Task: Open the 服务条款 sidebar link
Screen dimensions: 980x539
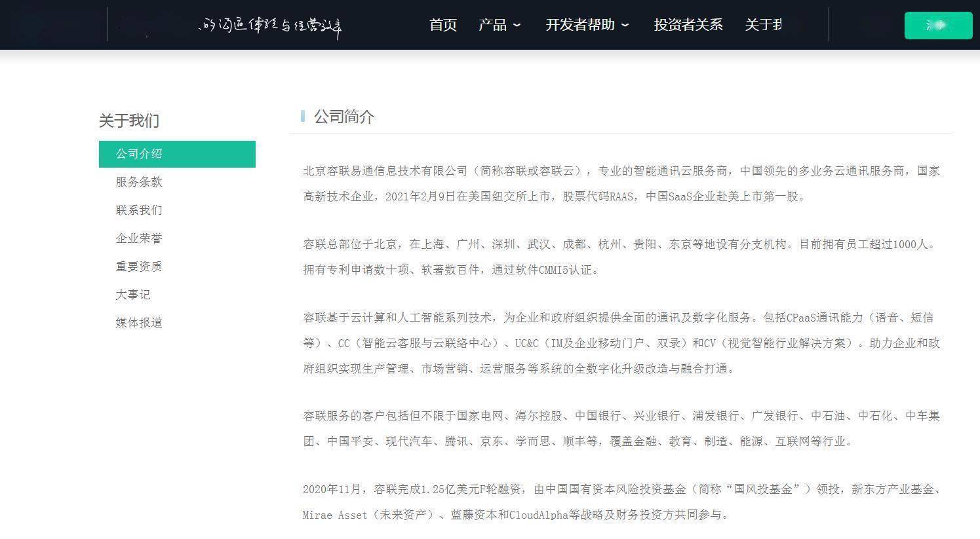Action: point(139,182)
